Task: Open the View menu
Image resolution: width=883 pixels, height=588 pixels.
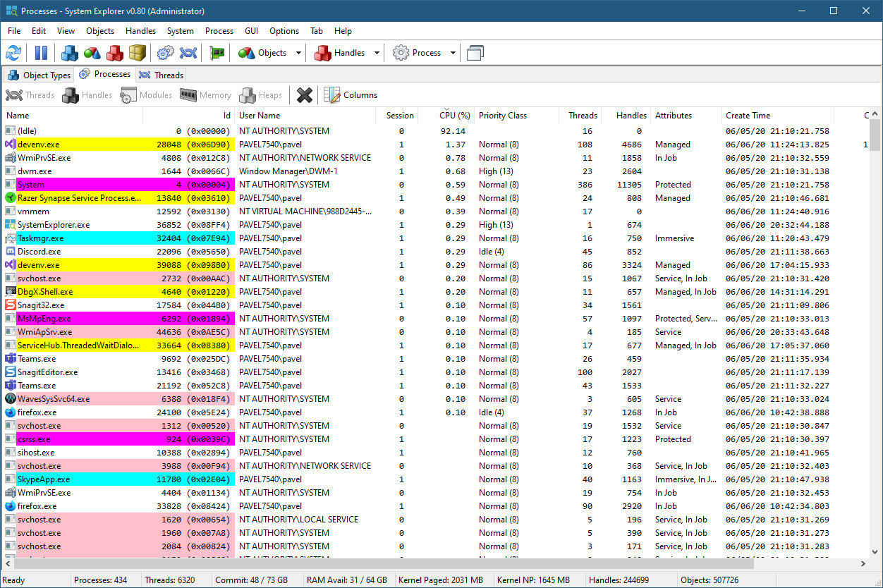Action: coord(66,31)
